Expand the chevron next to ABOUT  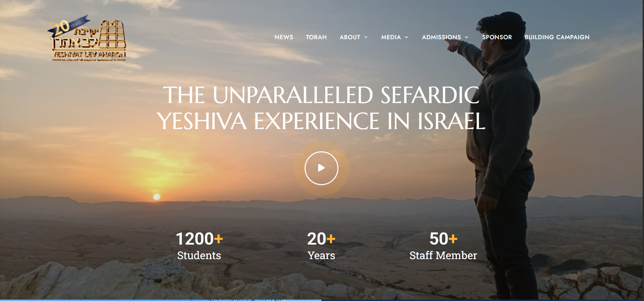click(366, 37)
